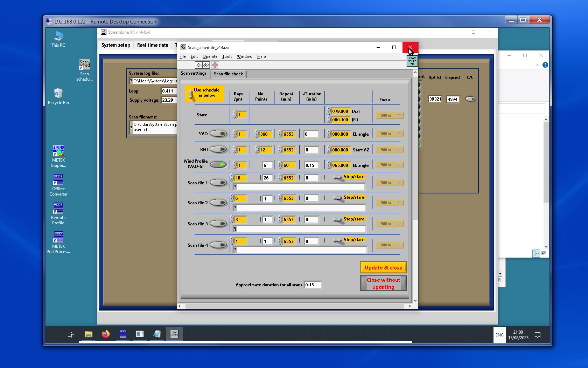Expand the Scan file 1 focus dropdown
Screen dimensions: 588x368
point(390,183)
